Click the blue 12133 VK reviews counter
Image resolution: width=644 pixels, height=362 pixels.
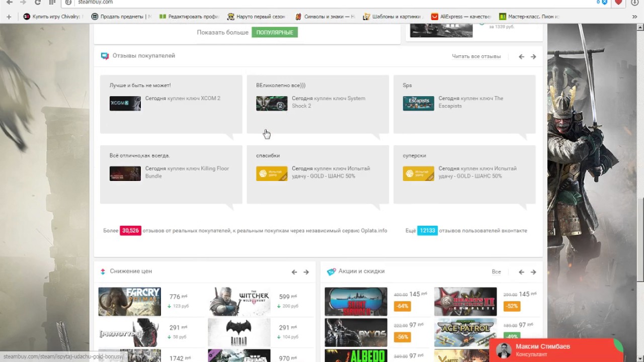(427, 231)
